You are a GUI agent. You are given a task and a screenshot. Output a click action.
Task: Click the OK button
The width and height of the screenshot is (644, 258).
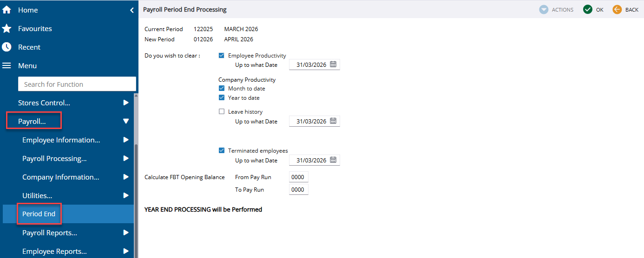coord(593,10)
